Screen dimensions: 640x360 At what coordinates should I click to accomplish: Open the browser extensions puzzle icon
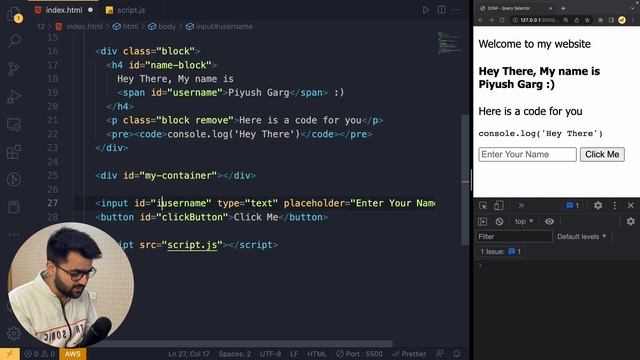(x=600, y=20)
